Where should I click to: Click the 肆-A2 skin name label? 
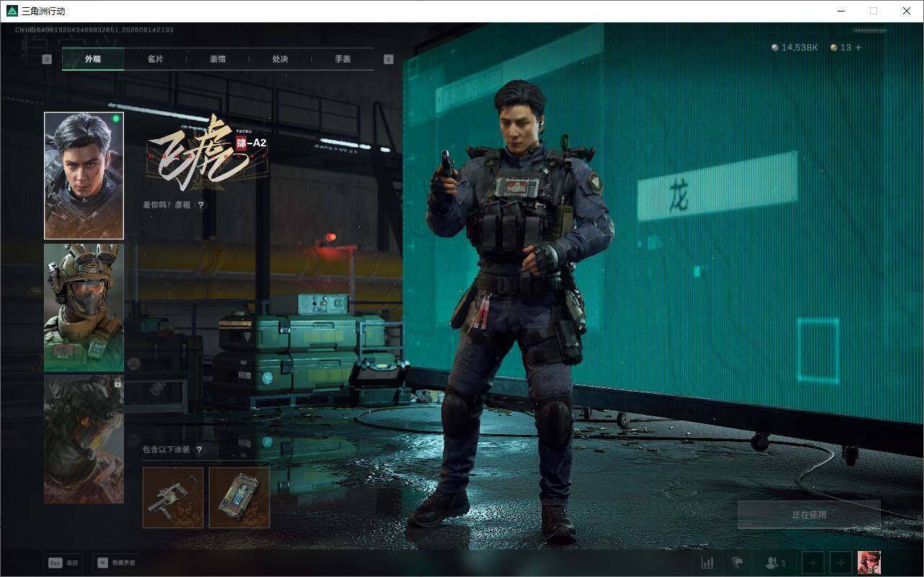tap(252, 143)
